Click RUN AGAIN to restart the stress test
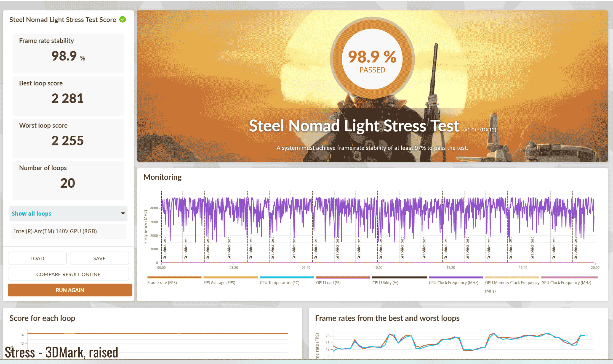Image resolution: width=613 pixels, height=364 pixels. pyautogui.click(x=70, y=290)
